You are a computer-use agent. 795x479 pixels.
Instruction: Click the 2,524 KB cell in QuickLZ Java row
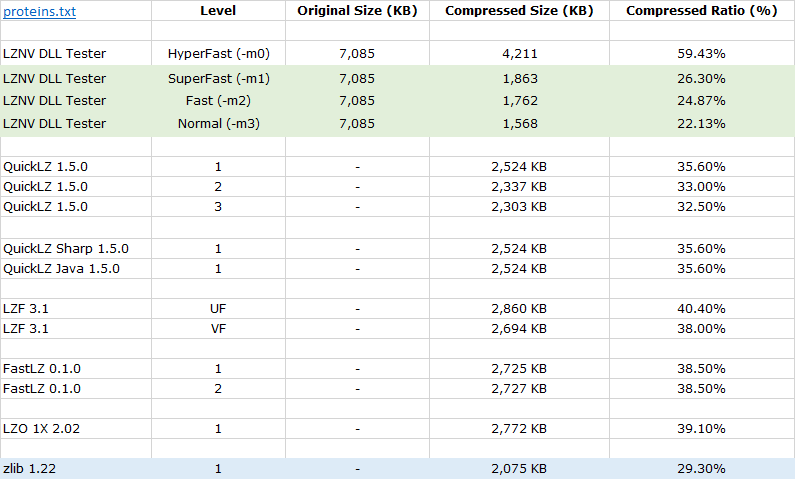point(519,268)
